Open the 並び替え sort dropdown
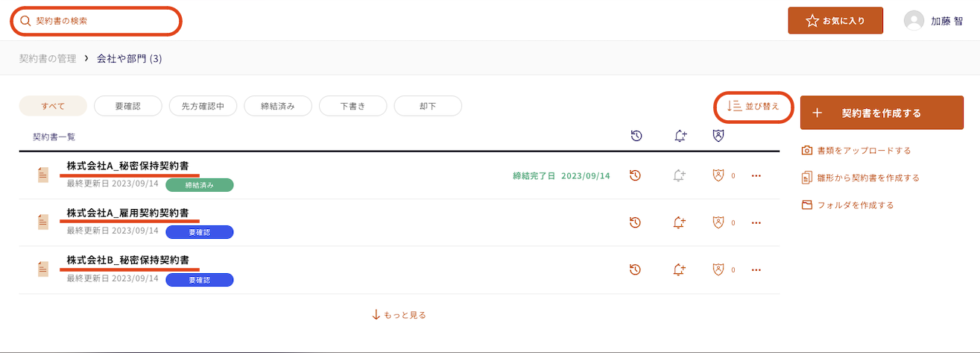The image size is (980, 353). tap(753, 107)
